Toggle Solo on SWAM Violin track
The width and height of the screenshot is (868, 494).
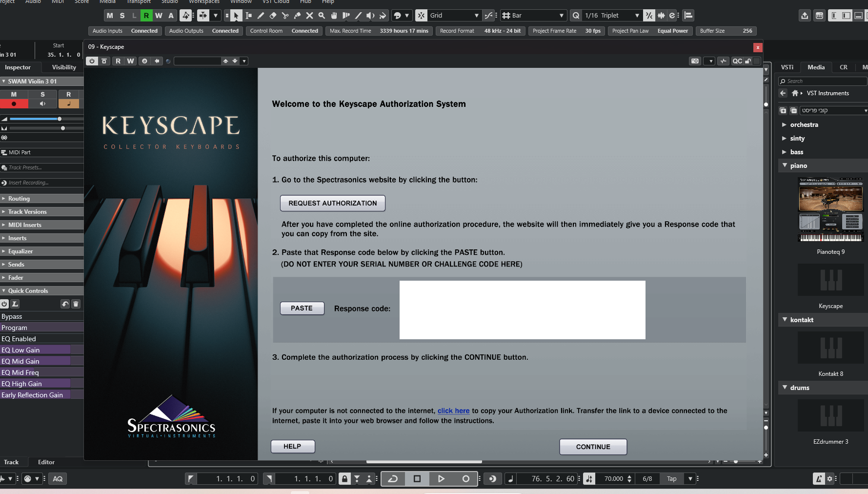click(x=42, y=94)
